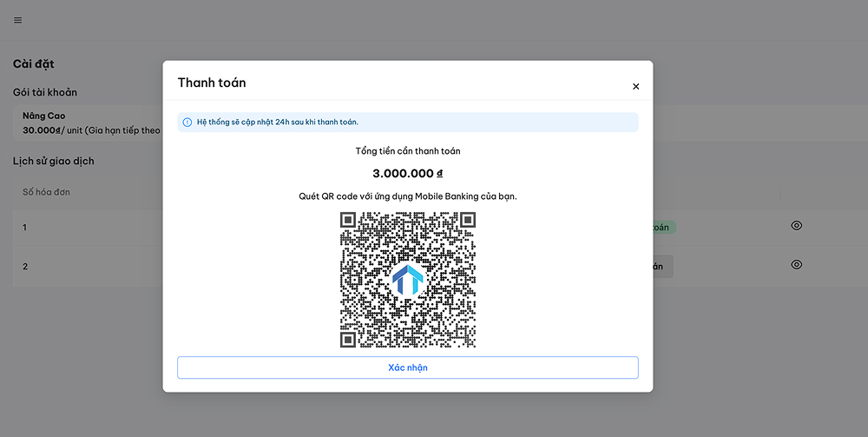Click the Thanh toán dialog title
Viewport: 868px width, 437px height.
pyautogui.click(x=212, y=83)
